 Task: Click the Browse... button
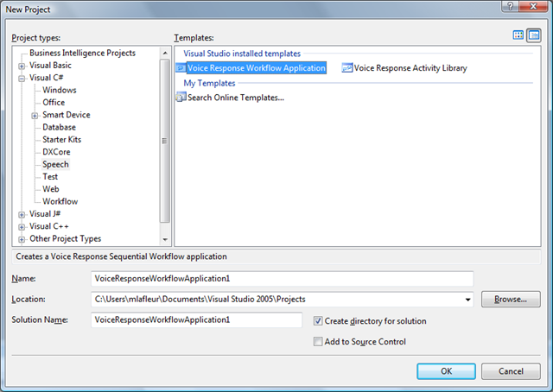click(511, 300)
